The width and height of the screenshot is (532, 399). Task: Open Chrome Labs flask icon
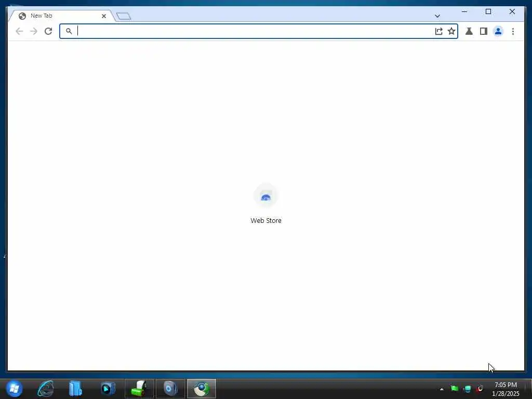point(469,31)
